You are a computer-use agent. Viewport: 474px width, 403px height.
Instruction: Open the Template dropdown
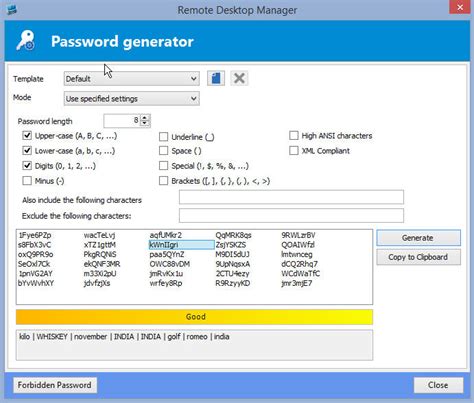coord(132,79)
